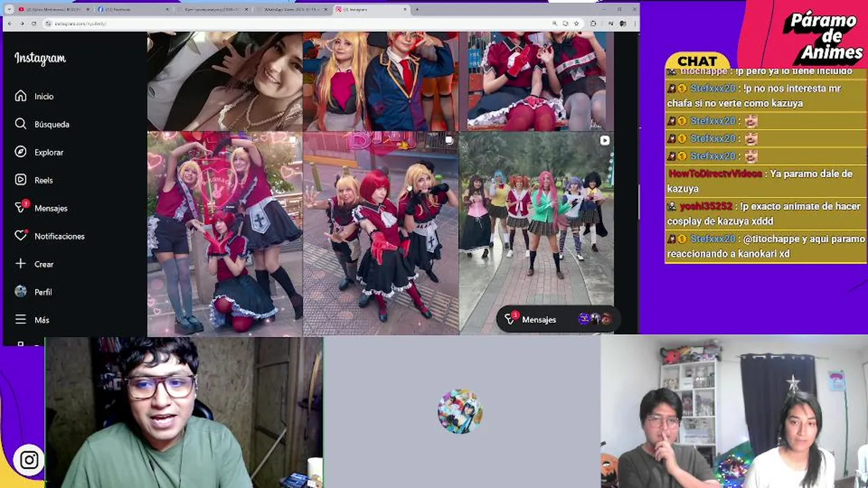
Task: Click the reel icon on group cosplay post
Action: coord(604,141)
